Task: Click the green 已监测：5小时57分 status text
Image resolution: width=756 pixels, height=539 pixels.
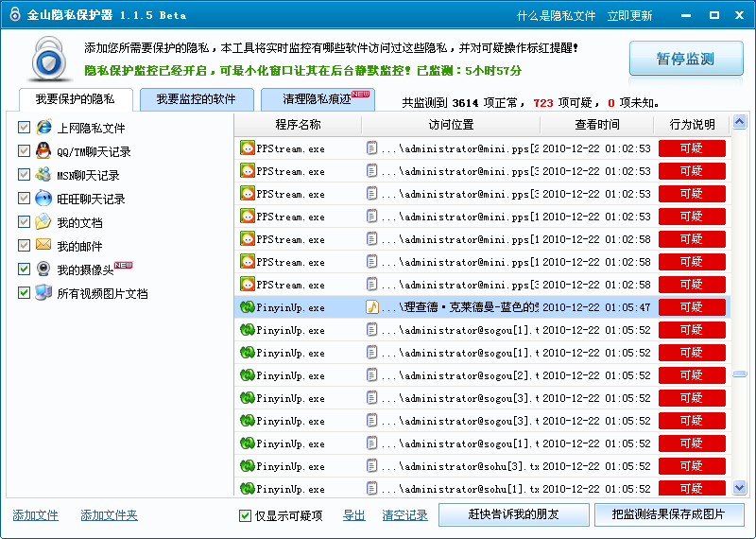Action: pos(469,71)
